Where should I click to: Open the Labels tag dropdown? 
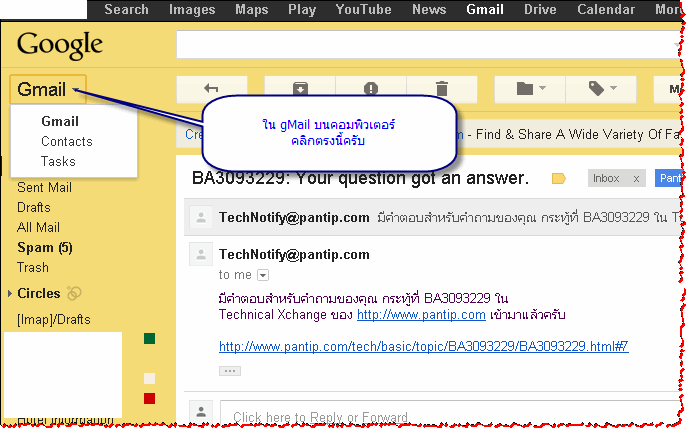601,89
